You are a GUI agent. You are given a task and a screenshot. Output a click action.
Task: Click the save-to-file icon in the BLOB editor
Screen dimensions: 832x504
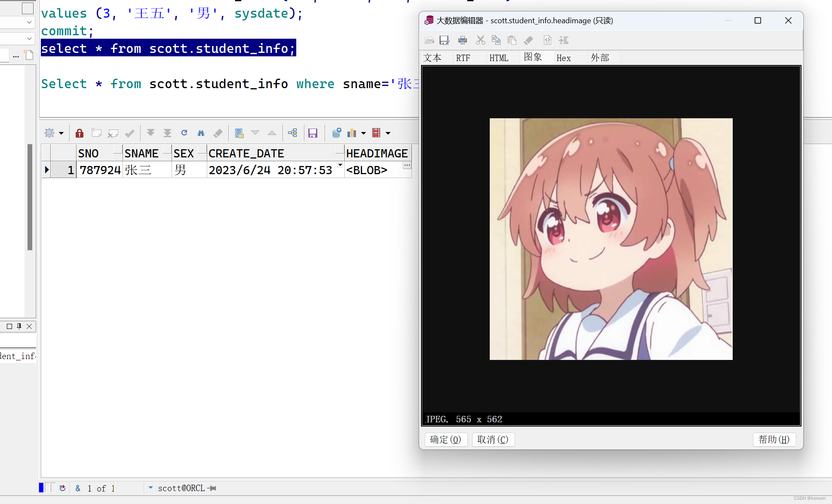tap(445, 40)
